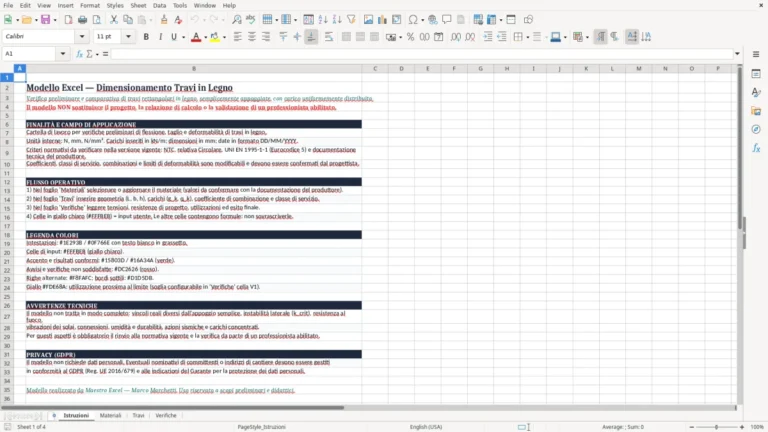This screenshot has width=768, height=432.
Task: Click the Select Function sigma button
Action: point(90,54)
